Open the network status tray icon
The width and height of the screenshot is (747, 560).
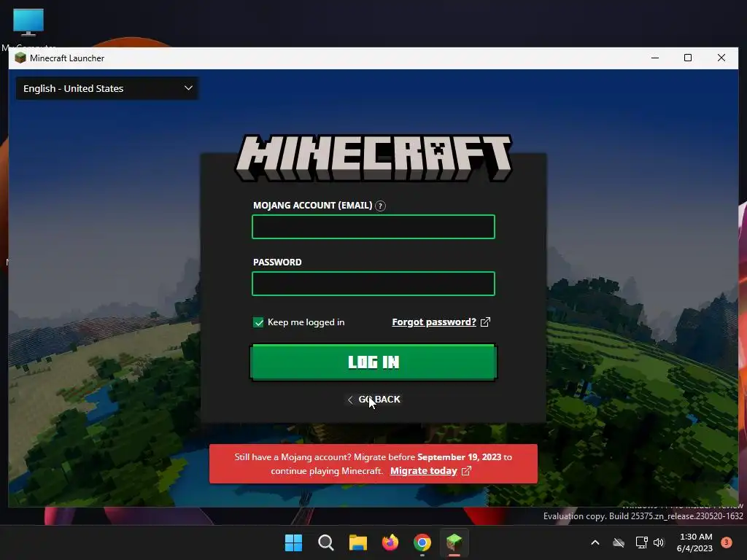click(641, 542)
